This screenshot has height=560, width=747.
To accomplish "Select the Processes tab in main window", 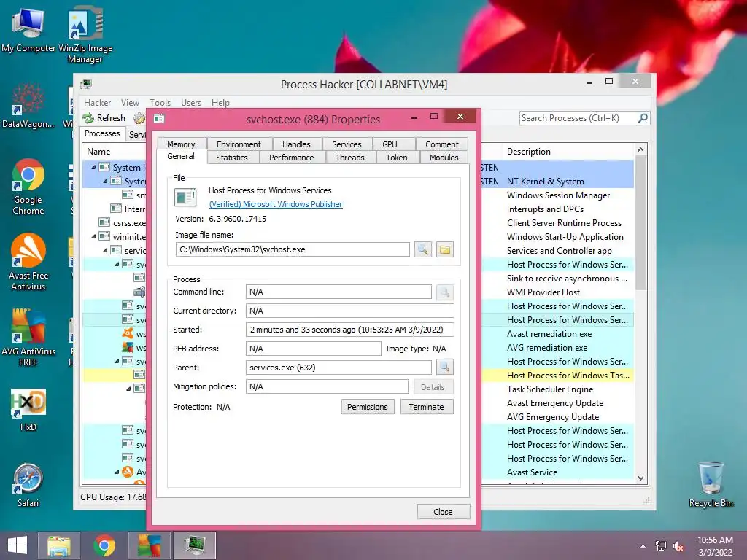I will pyautogui.click(x=102, y=134).
